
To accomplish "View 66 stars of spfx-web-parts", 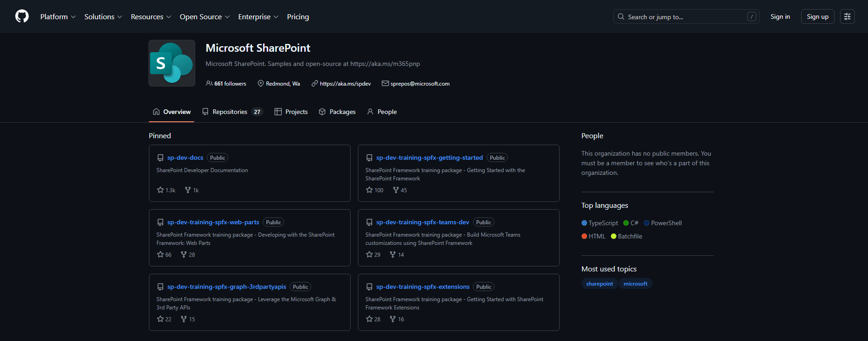I will [164, 254].
